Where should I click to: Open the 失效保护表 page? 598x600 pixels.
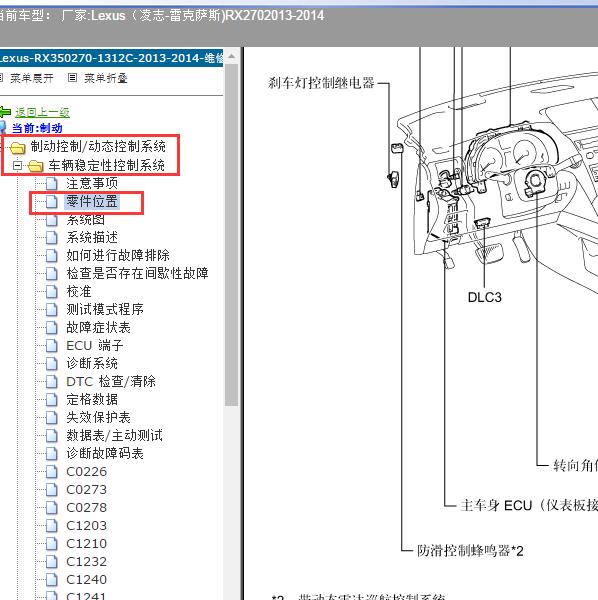pyautogui.click(x=98, y=417)
